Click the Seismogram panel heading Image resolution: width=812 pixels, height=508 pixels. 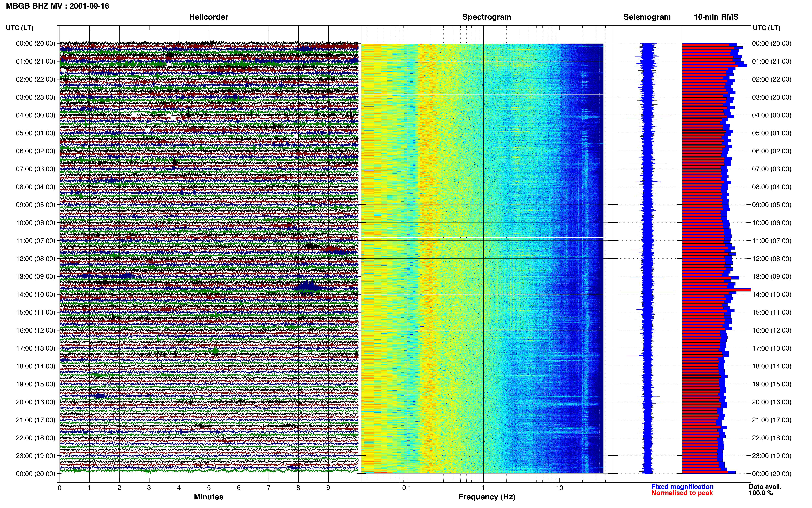pyautogui.click(x=647, y=17)
